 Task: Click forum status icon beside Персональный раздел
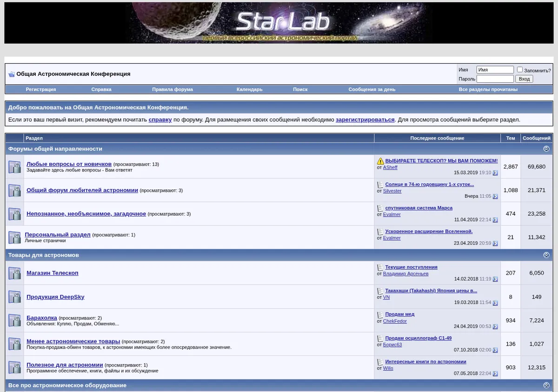pyautogui.click(x=14, y=238)
